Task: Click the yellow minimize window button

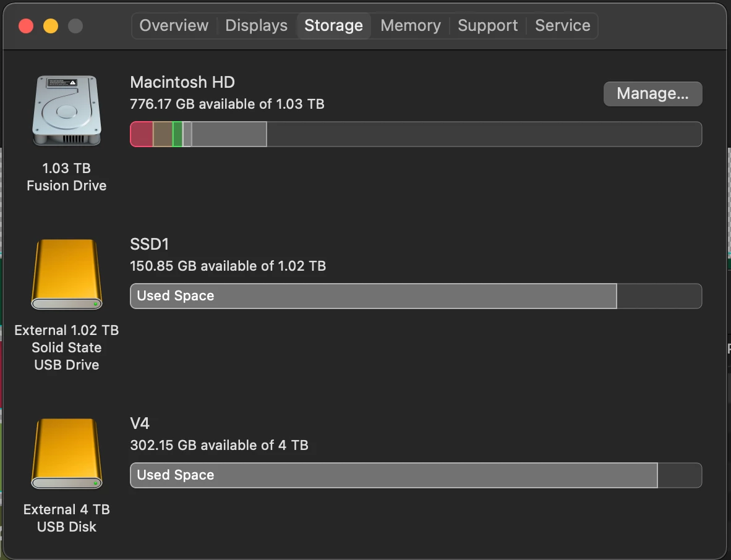Action: pyautogui.click(x=51, y=26)
